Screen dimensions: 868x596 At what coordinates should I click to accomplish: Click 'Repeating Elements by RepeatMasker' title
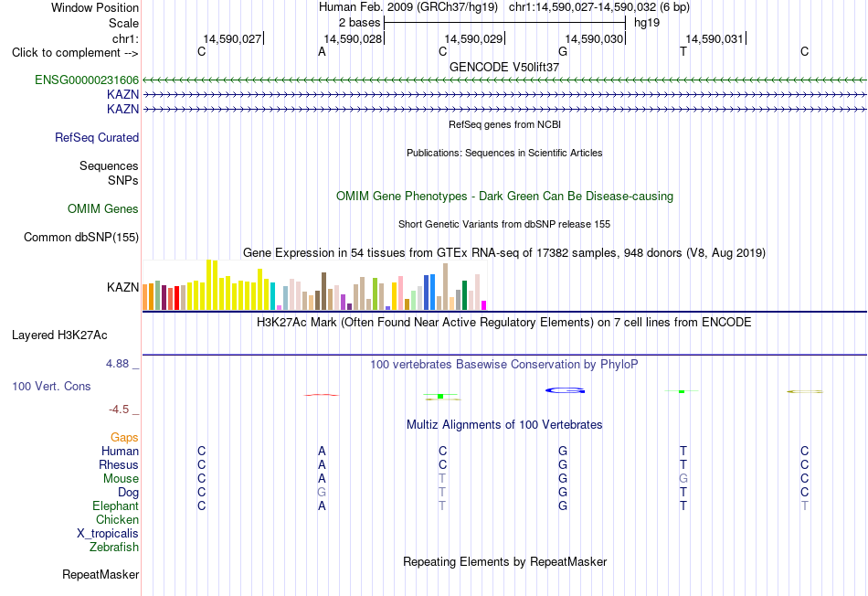[x=505, y=561]
